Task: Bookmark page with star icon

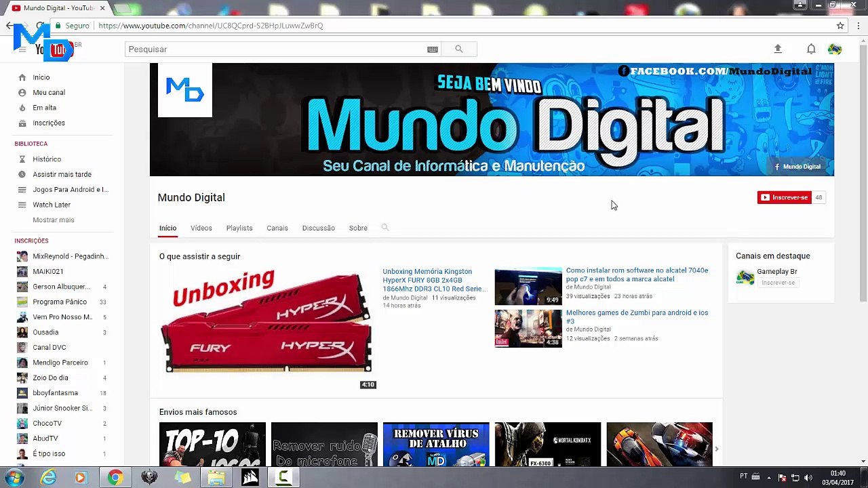Action: [840, 26]
